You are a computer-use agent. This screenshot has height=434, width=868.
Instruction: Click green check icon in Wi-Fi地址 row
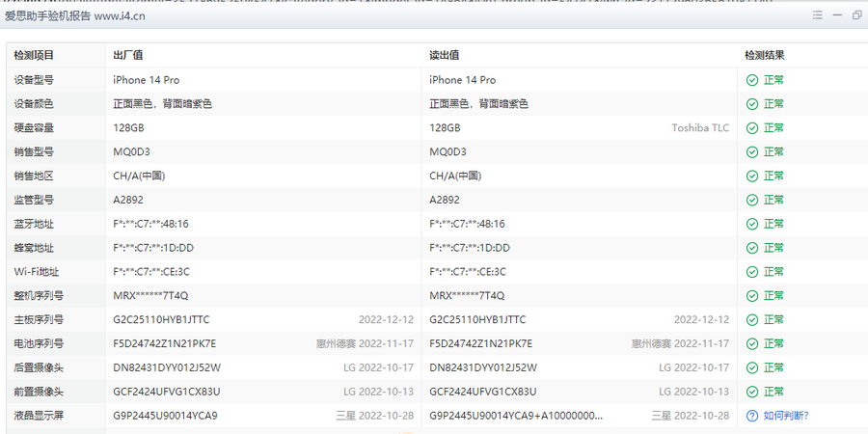751,271
